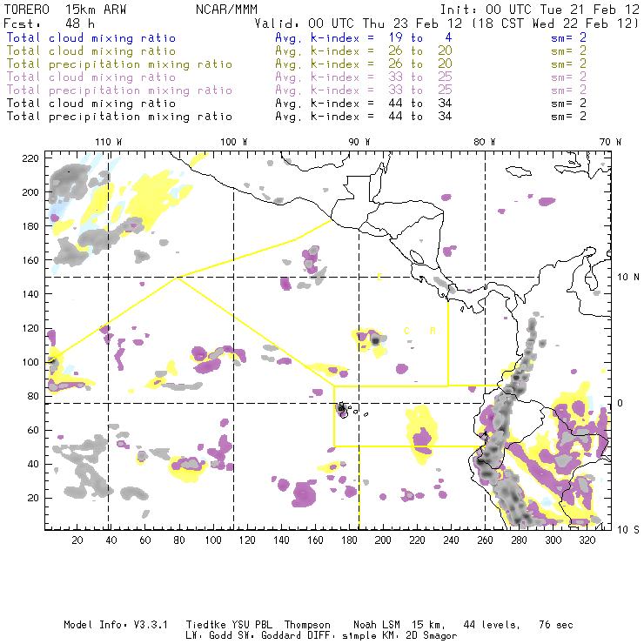Screen dimensions: 644x644
Task: Click "26 to 20" k-index range beside olive precipitation row
Action: (x=420, y=64)
